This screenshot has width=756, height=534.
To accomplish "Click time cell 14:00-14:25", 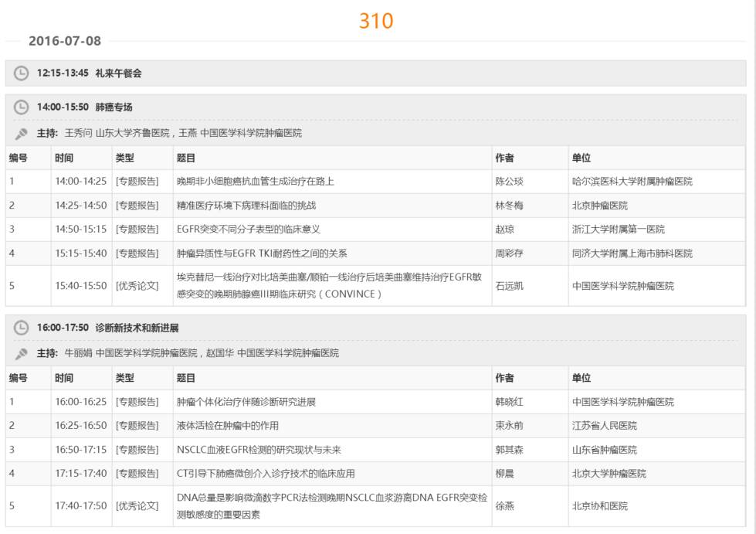I will pos(80,182).
